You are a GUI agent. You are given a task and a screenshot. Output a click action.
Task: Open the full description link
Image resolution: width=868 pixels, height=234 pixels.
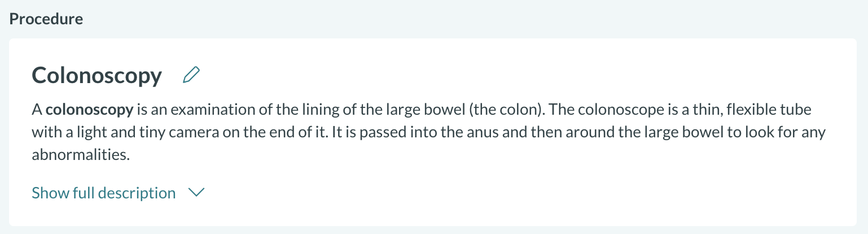104,193
